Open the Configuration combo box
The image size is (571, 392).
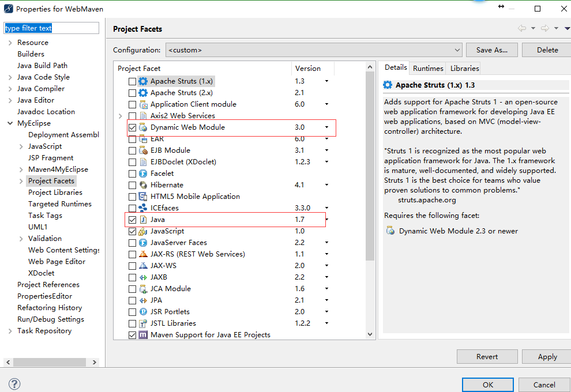pos(314,50)
